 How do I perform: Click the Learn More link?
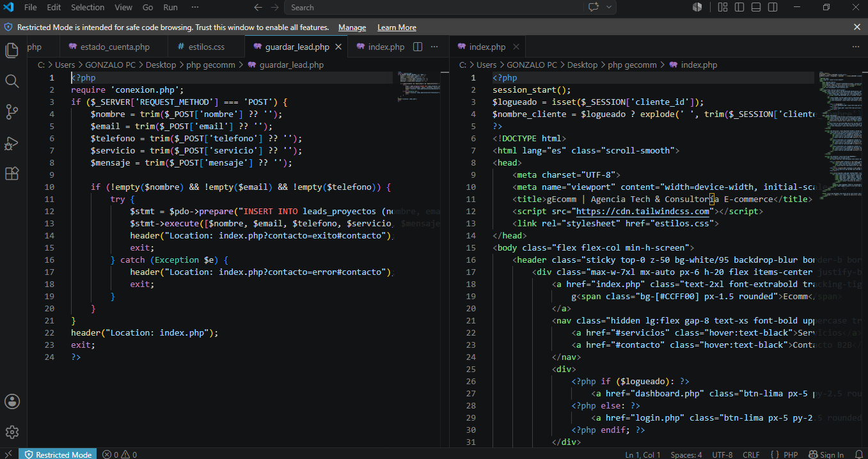tap(397, 27)
